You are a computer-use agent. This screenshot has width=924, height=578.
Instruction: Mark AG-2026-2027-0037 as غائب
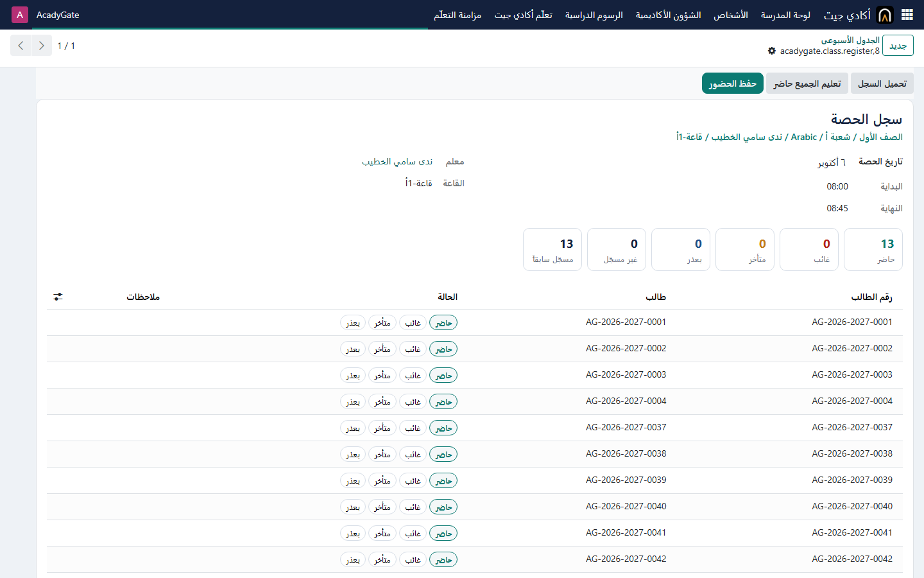pos(413,428)
